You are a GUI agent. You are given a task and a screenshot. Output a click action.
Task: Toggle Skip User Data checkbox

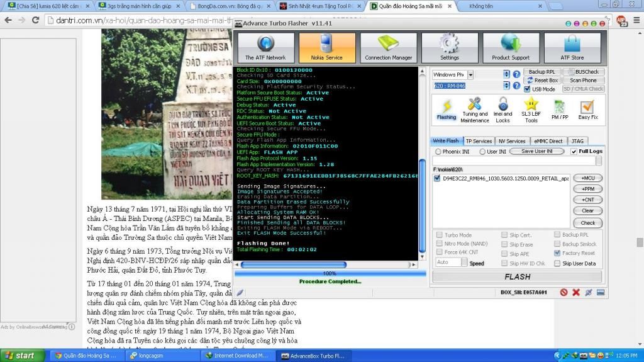click(557, 263)
